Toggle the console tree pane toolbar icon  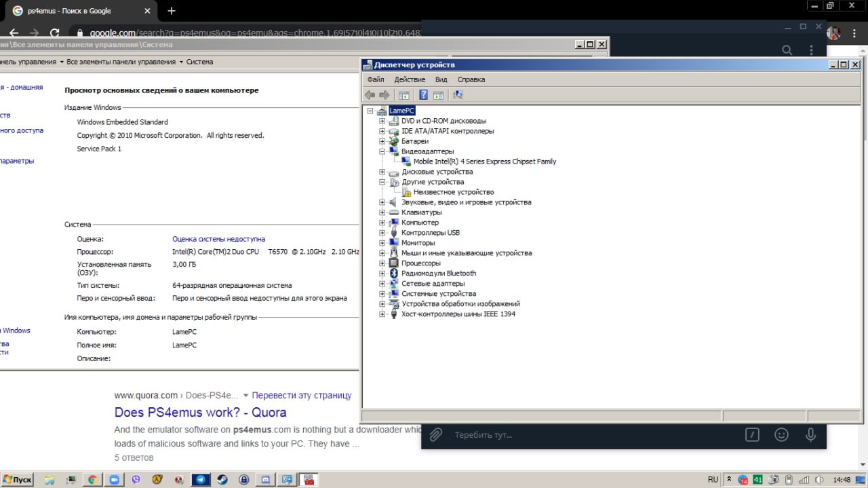coord(404,95)
